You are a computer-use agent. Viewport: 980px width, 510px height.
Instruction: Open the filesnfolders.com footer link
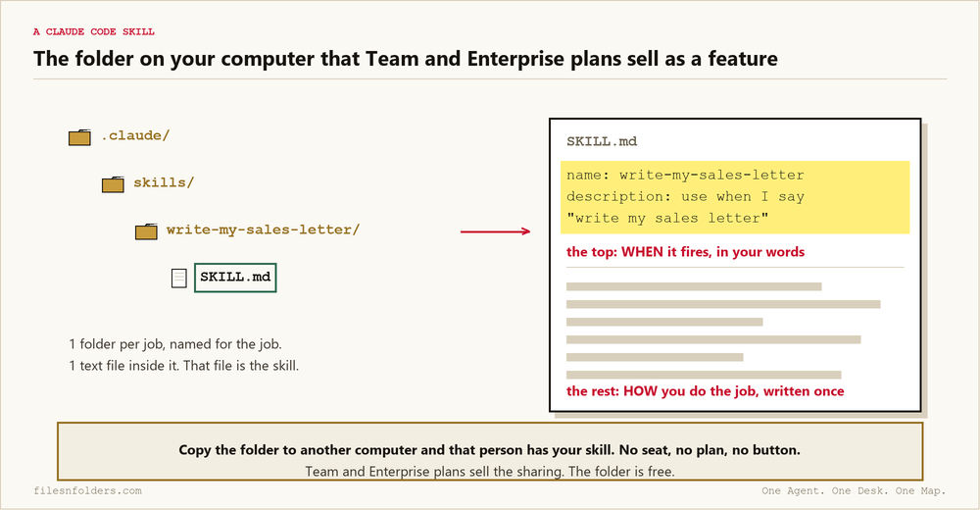pyautogui.click(x=87, y=491)
